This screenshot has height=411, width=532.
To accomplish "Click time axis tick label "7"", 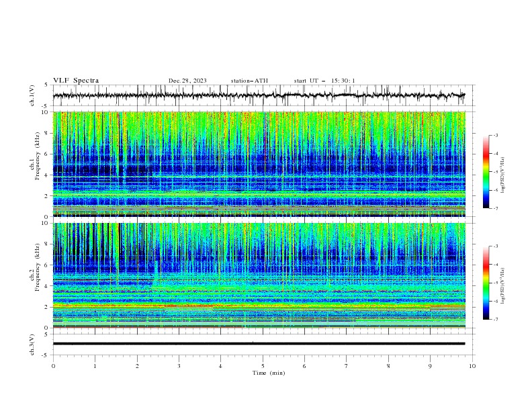I will pos(347,366).
